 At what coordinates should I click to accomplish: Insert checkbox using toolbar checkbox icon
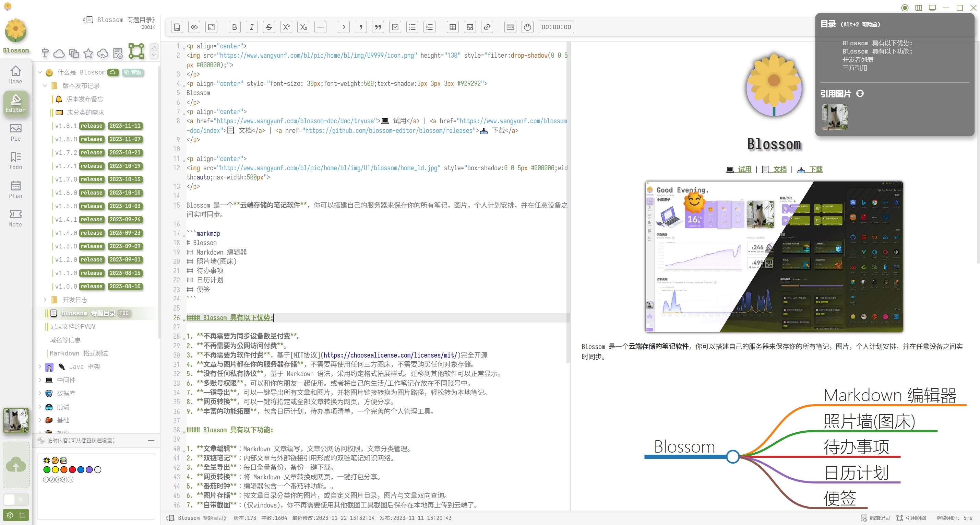point(395,27)
